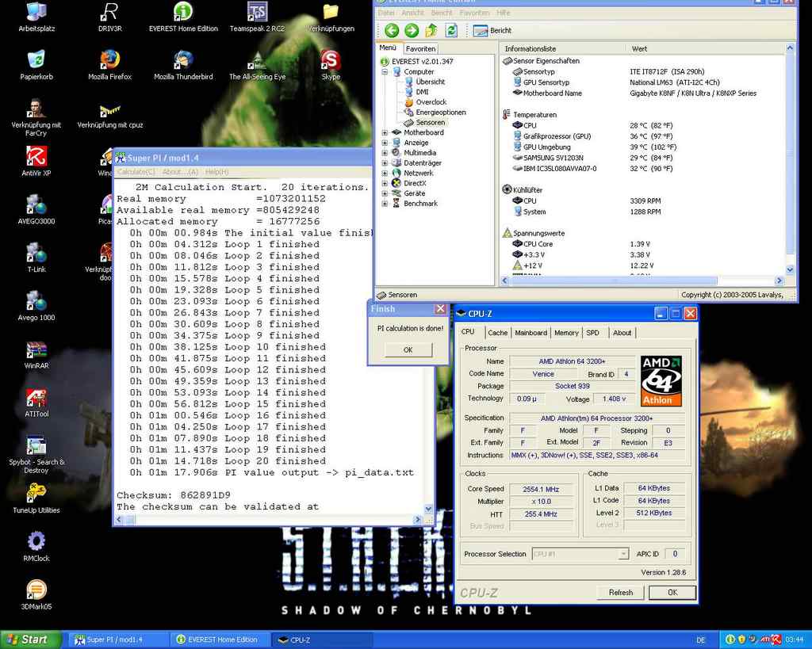Collapse the Computer tree node in EVEREST
This screenshot has height=649, width=812.
tap(385, 72)
